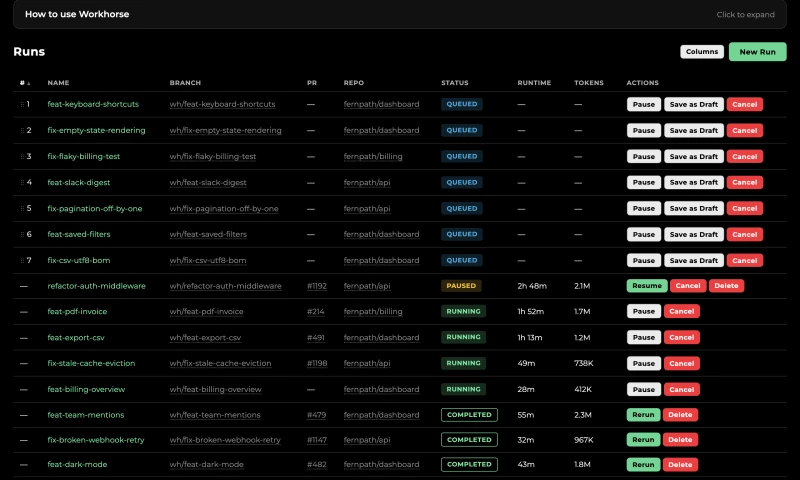800x480 pixels.
Task: Start a New Run
Action: click(x=757, y=52)
